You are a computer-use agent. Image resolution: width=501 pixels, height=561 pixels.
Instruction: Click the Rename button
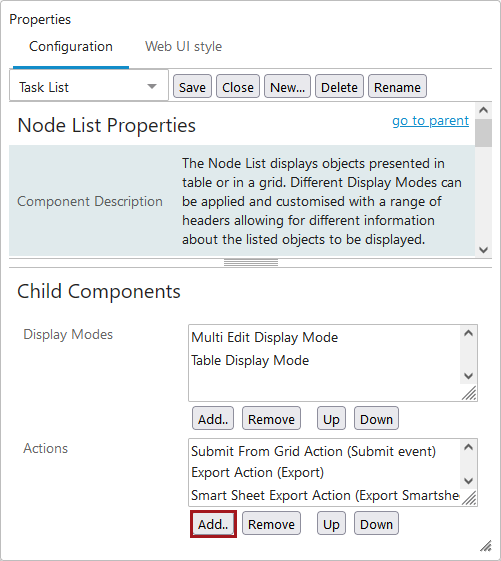click(x=397, y=86)
